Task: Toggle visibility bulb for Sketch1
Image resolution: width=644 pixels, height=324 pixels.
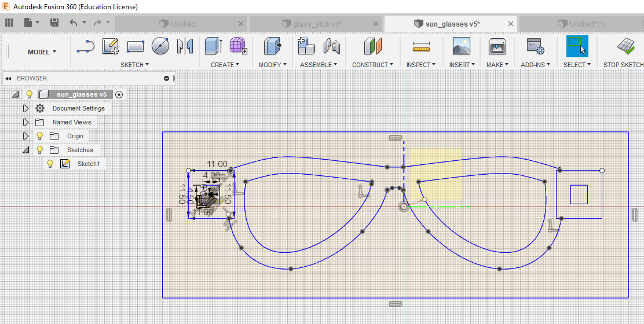Action: pyautogui.click(x=50, y=164)
